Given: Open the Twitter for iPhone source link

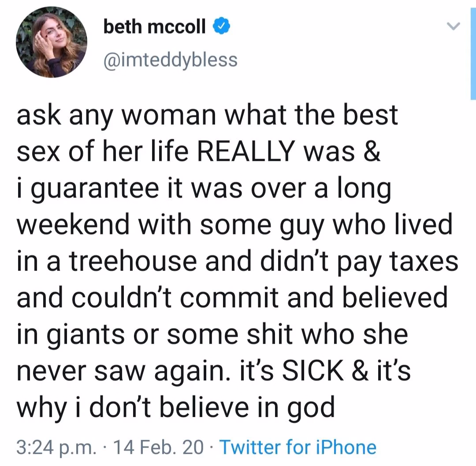Looking at the screenshot, I should point(298,447).
